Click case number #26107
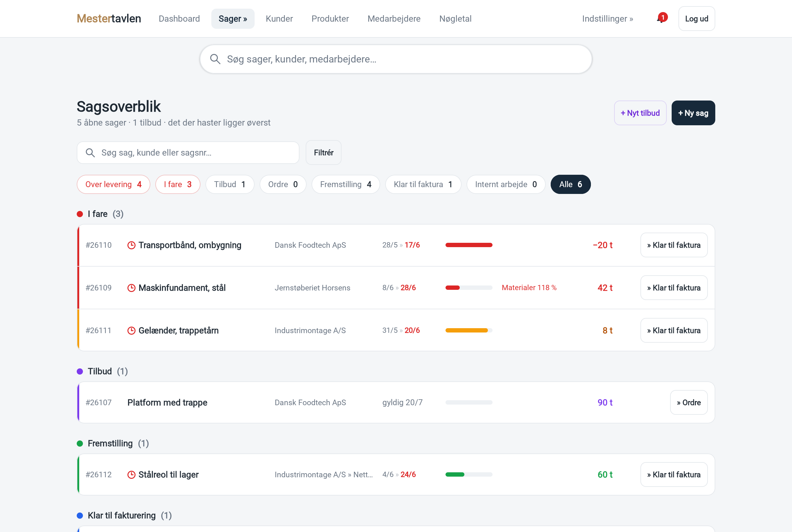792x532 pixels. coord(98,402)
